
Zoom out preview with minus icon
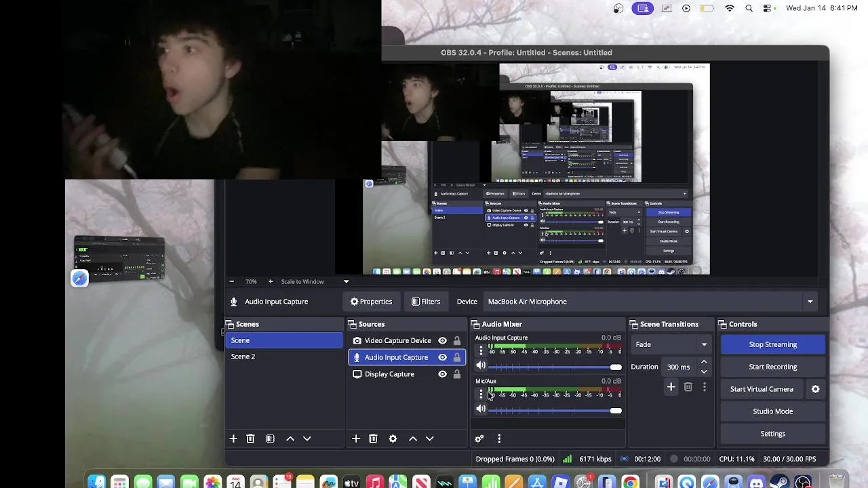[x=231, y=281]
